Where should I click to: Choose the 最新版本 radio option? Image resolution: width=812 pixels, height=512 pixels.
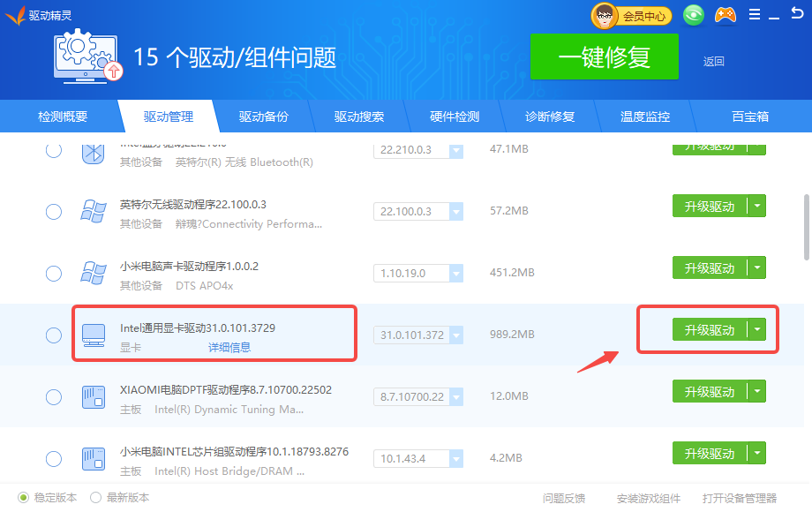coord(96,498)
